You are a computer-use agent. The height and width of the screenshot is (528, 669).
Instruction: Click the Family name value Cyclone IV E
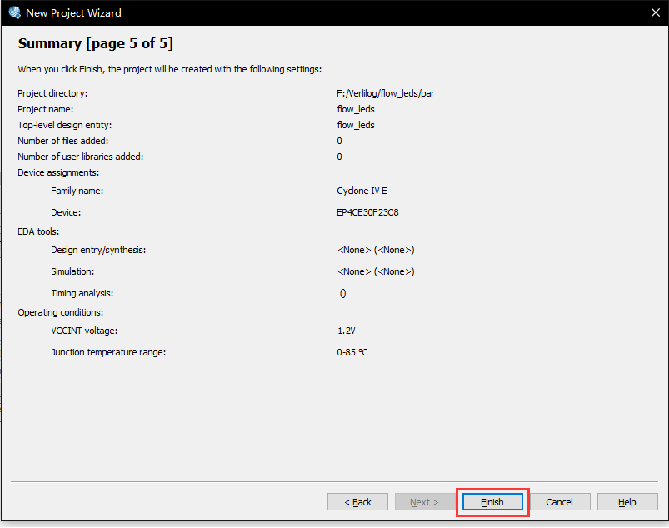362,191
